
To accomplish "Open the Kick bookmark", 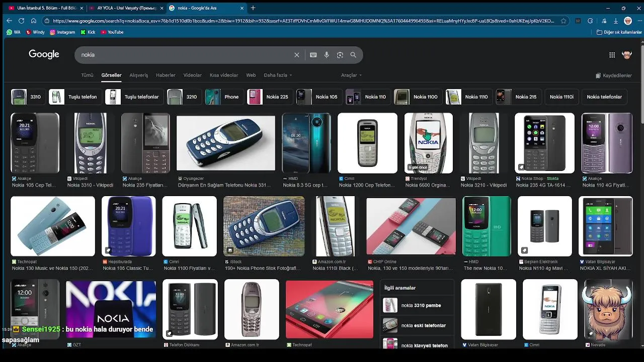I will pyautogui.click(x=88, y=32).
